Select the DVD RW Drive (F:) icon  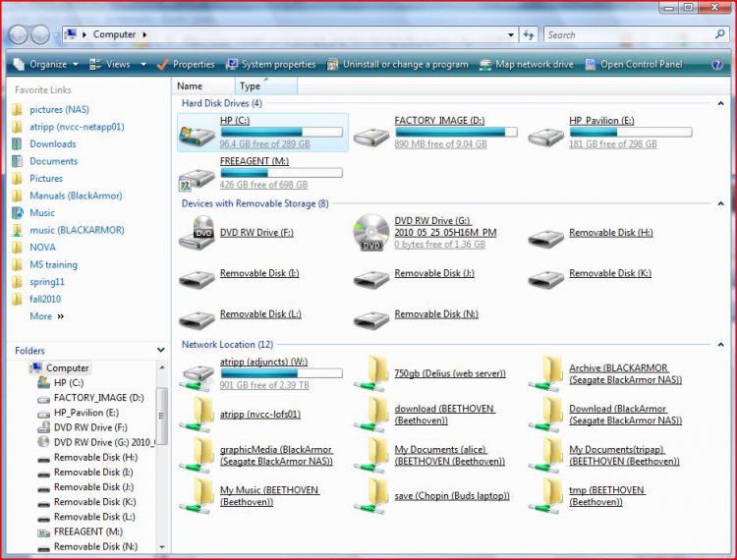click(x=197, y=233)
